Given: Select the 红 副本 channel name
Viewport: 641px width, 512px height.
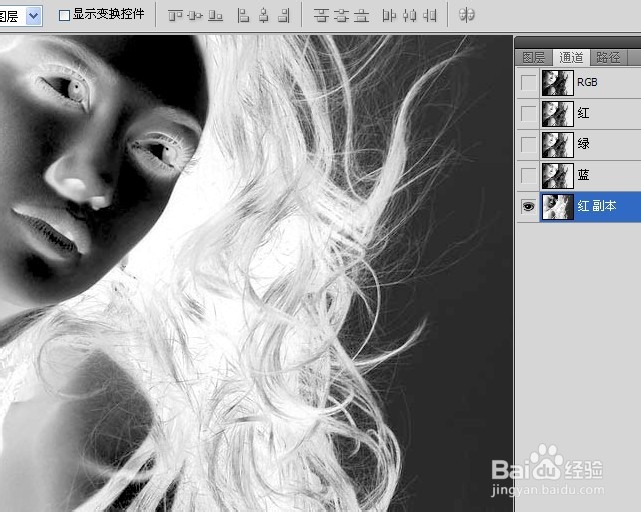Looking at the screenshot, I should [596, 206].
